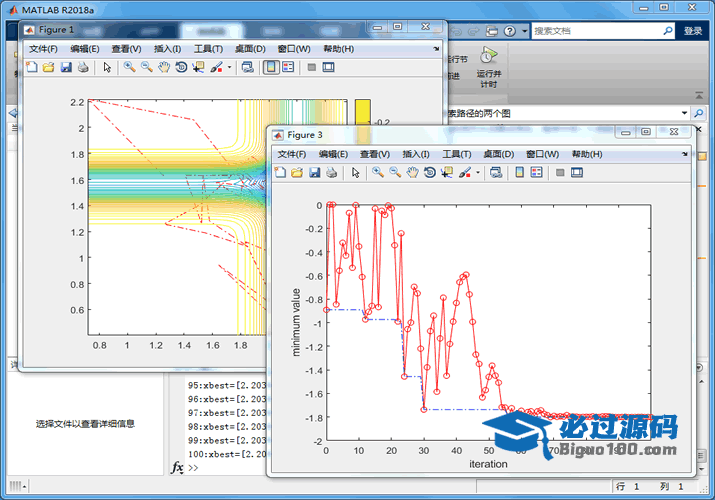This screenshot has height=500, width=715.
Task: Select Data Cursor tool in Figure 3
Action: (447, 173)
